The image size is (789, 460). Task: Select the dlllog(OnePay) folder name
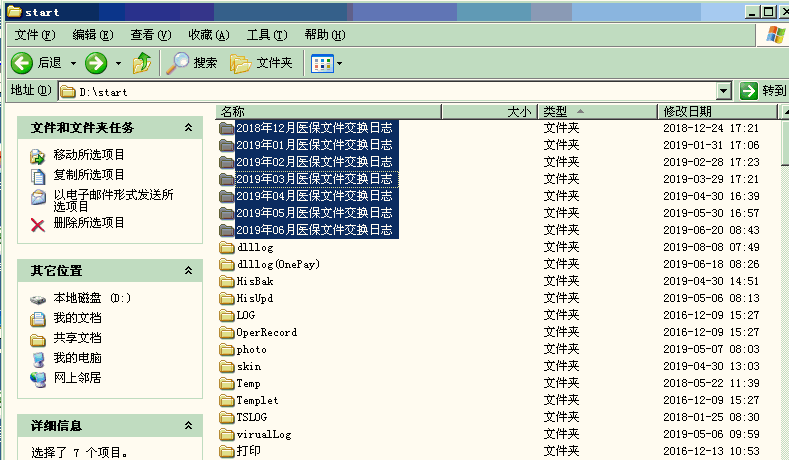coord(278,264)
